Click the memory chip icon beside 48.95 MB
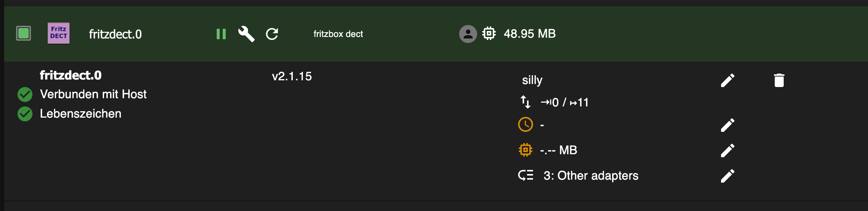 (x=489, y=34)
